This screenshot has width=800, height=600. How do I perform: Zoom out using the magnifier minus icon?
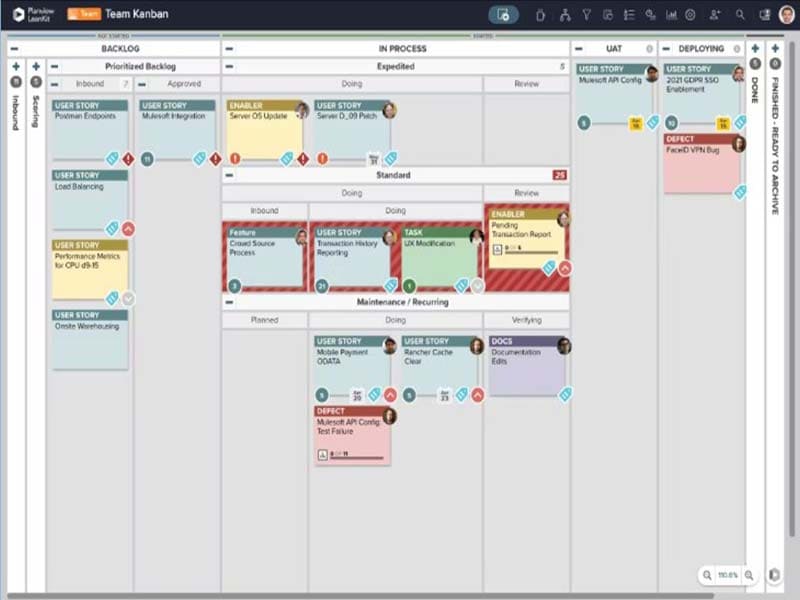pyautogui.click(x=705, y=575)
